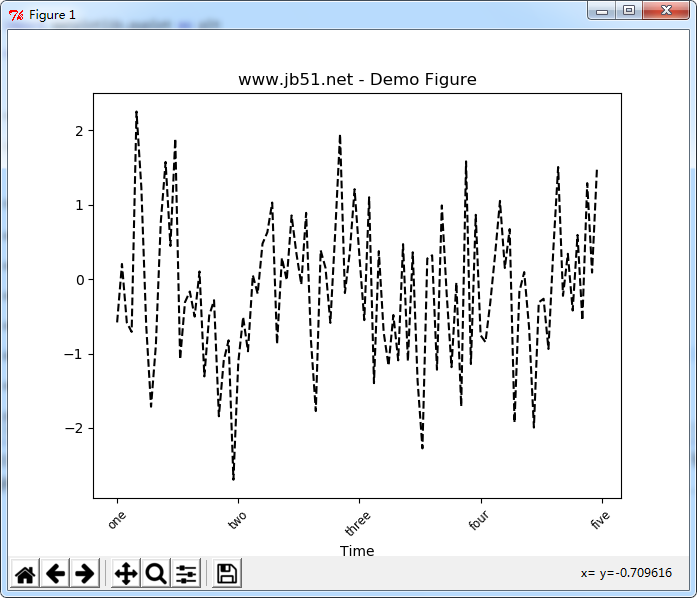Image resolution: width=697 pixels, height=598 pixels.
Task: Click x tick label 'two'
Action: pyautogui.click(x=237, y=520)
